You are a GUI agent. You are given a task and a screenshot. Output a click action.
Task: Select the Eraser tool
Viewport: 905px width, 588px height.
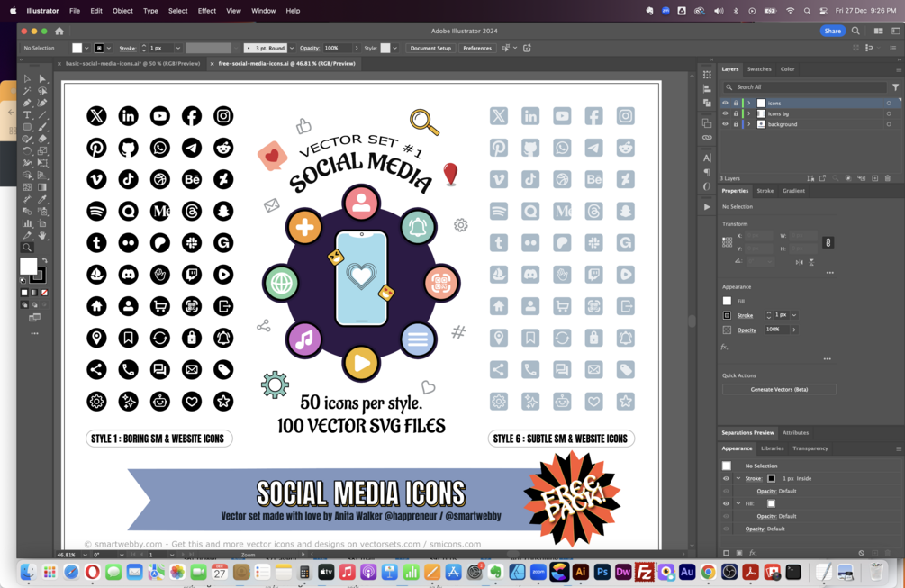(x=42, y=139)
